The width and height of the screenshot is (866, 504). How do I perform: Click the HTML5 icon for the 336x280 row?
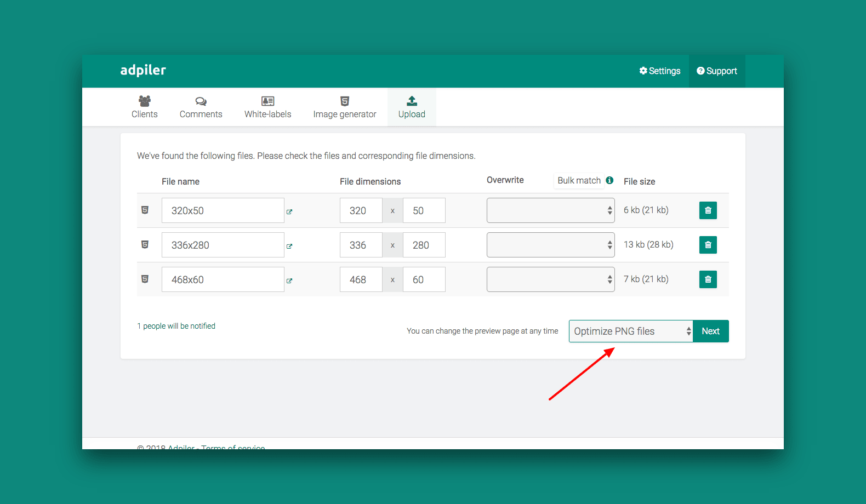[145, 244]
